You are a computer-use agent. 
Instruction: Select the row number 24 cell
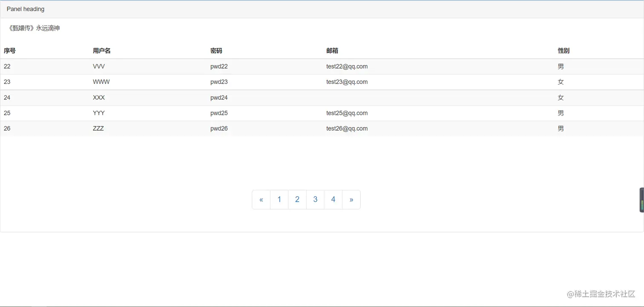[x=7, y=98]
